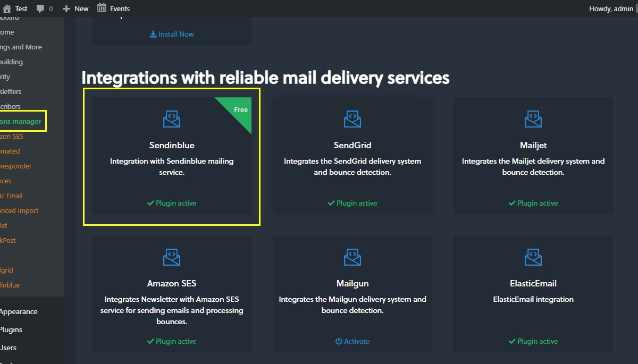Open the Plugins menu in sidebar

point(11,329)
